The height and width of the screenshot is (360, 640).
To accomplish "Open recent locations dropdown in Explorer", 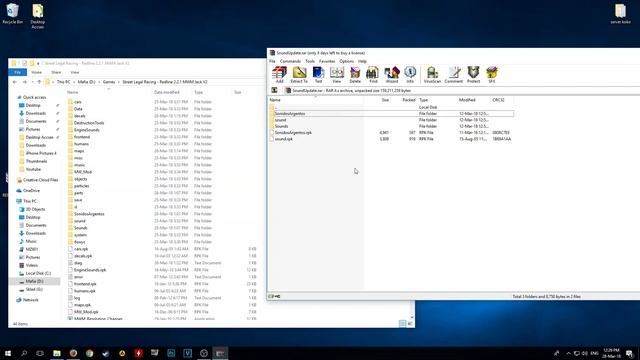I will (x=32, y=82).
